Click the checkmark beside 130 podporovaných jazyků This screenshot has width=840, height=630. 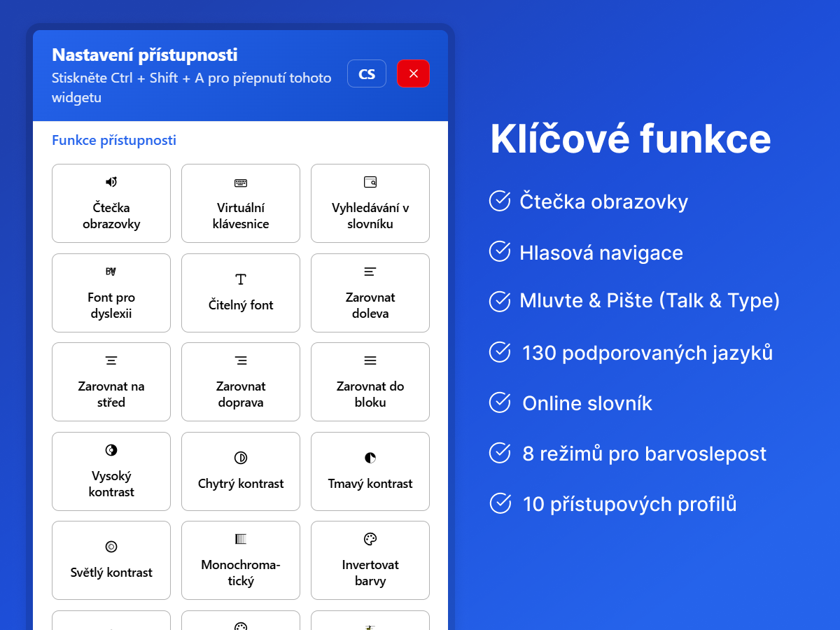tap(500, 352)
